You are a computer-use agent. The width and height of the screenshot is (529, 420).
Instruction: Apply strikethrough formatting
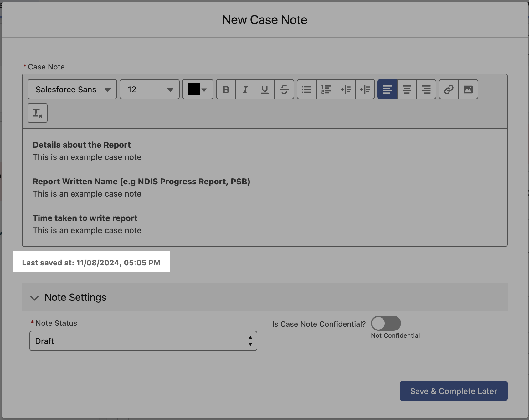click(x=284, y=90)
